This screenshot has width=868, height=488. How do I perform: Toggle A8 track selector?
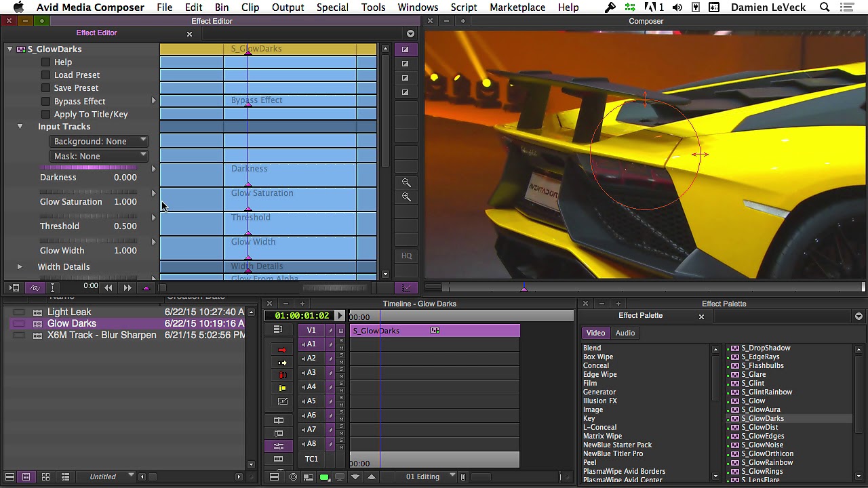pos(311,444)
